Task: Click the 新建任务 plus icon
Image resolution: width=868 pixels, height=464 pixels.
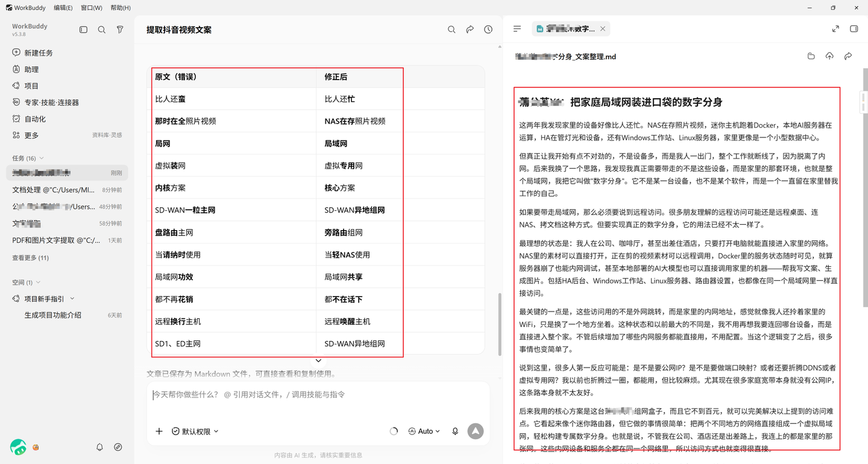Action: pyautogui.click(x=16, y=52)
